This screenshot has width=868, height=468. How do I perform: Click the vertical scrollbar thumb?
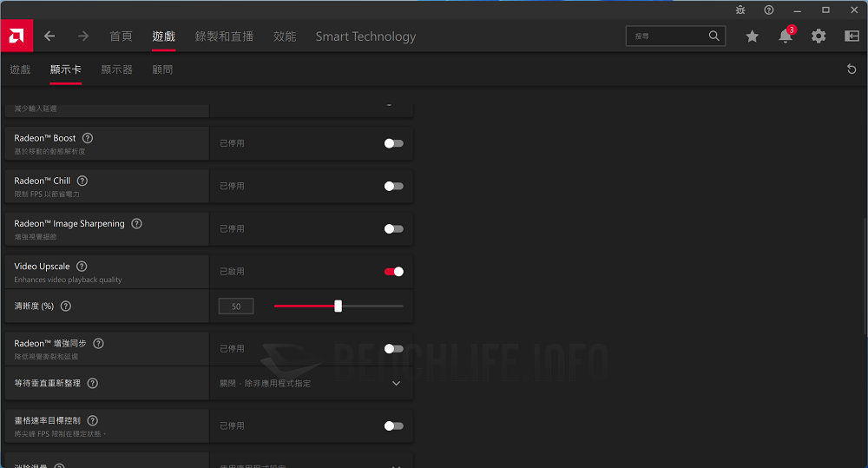click(x=865, y=277)
